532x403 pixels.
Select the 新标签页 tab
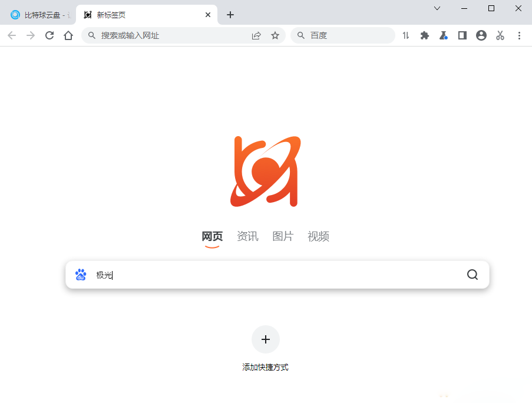click(x=146, y=15)
